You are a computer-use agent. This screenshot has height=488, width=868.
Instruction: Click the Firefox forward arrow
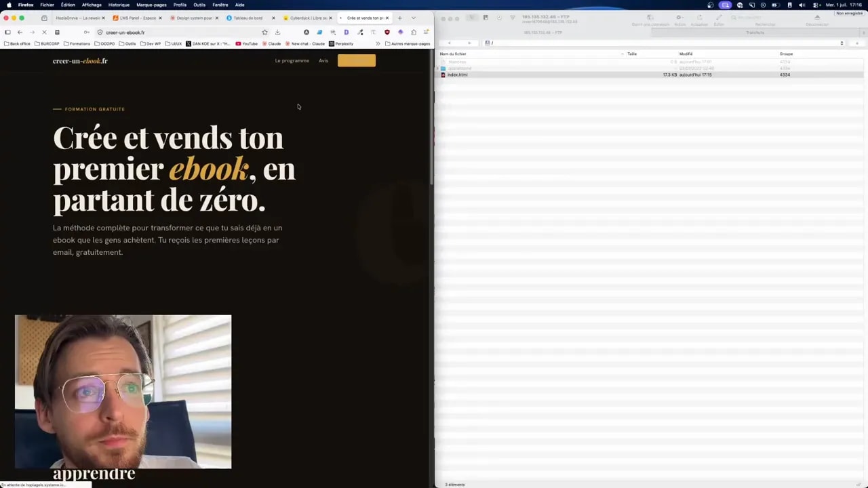pyautogui.click(x=32, y=32)
